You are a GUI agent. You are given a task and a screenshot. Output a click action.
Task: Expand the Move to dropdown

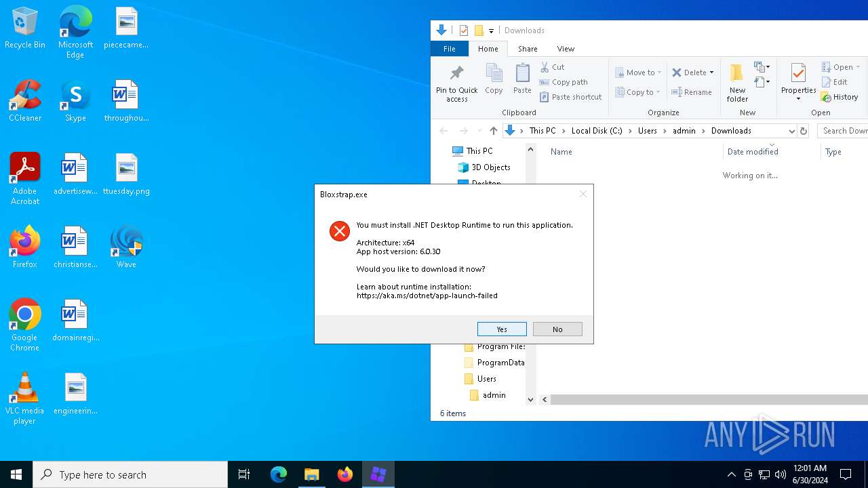[x=659, y=73]
